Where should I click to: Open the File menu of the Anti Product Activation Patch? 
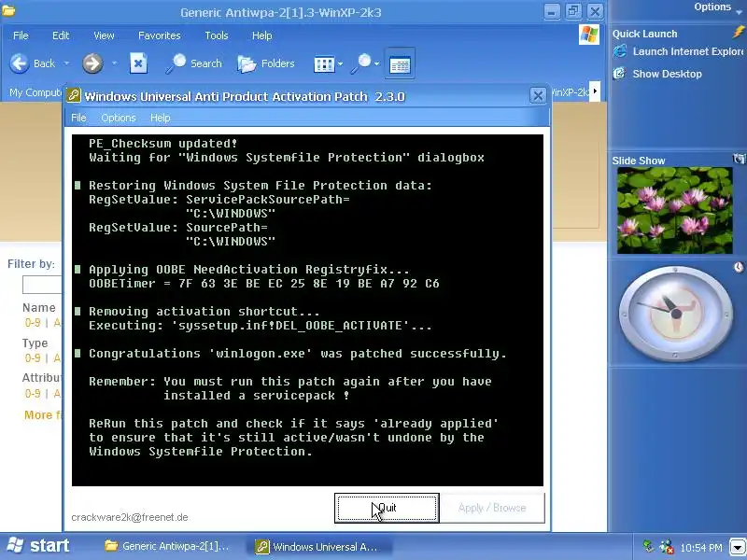pyautogui.click(x=78, y=118)
